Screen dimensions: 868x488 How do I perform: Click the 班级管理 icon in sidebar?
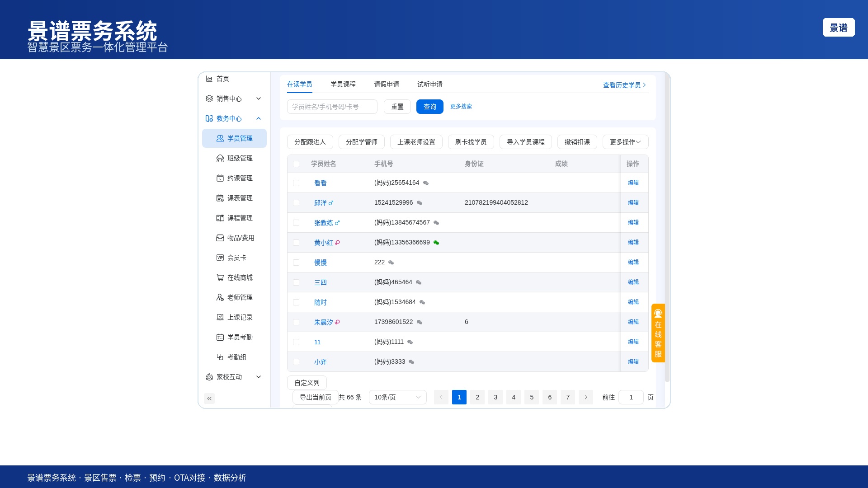pyautogui.click(x=220, y=158)
